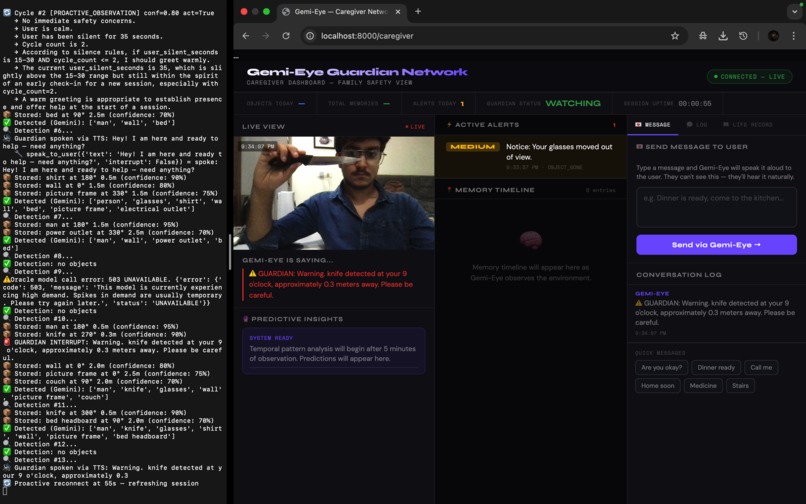Send the 'Medicine' quick message
This screenshot has width=806, height=504.
[703, 386]
